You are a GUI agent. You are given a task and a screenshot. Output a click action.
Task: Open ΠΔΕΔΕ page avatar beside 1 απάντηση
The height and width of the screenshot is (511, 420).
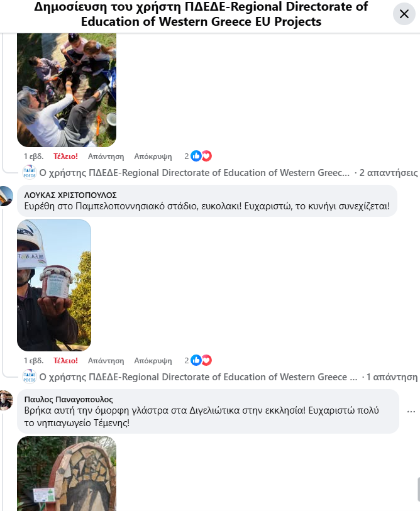click(x=30, y=376)
